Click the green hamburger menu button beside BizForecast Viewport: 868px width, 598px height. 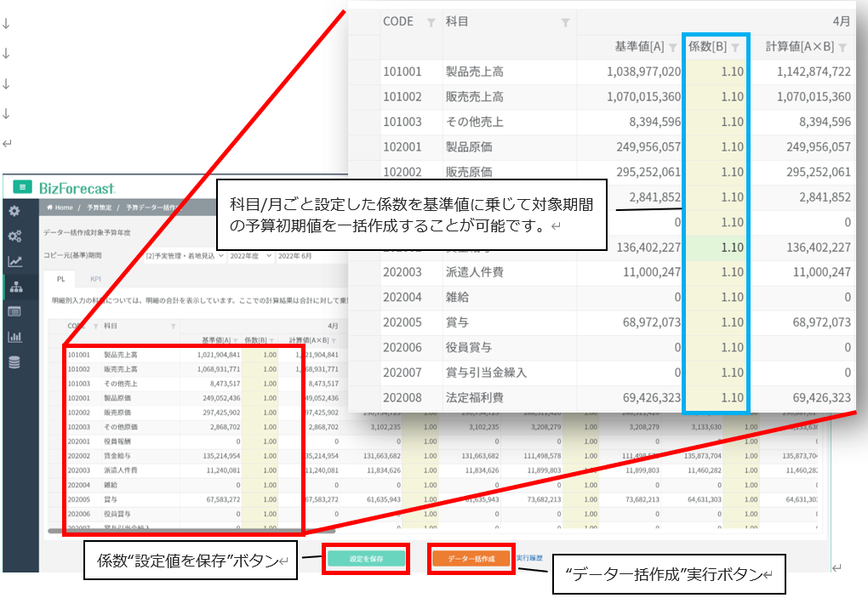click(22, 187)
